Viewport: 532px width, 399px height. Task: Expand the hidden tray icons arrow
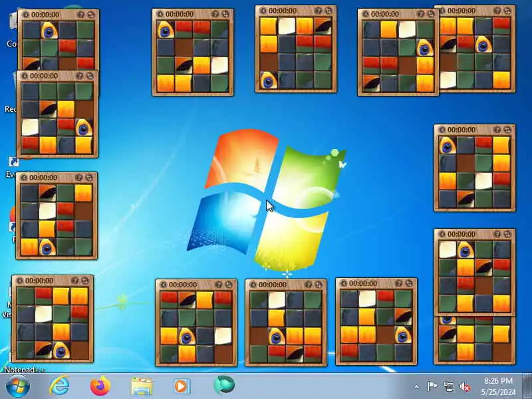point(417,386)
